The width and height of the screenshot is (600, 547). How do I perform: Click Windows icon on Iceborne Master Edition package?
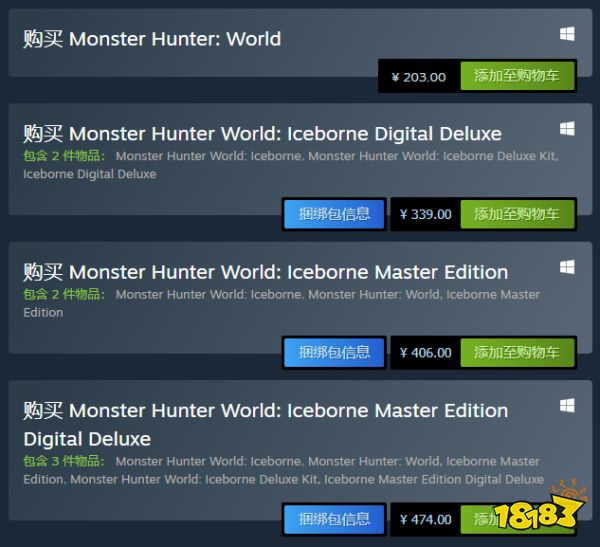[567, 267]
